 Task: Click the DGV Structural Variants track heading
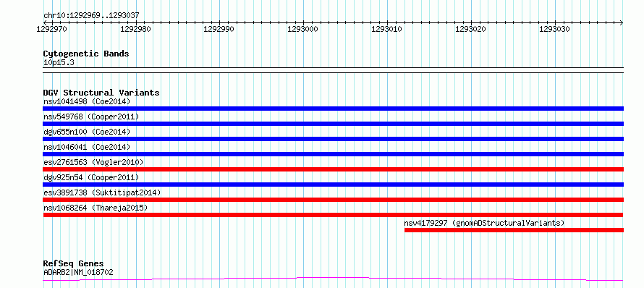(101, 93)
